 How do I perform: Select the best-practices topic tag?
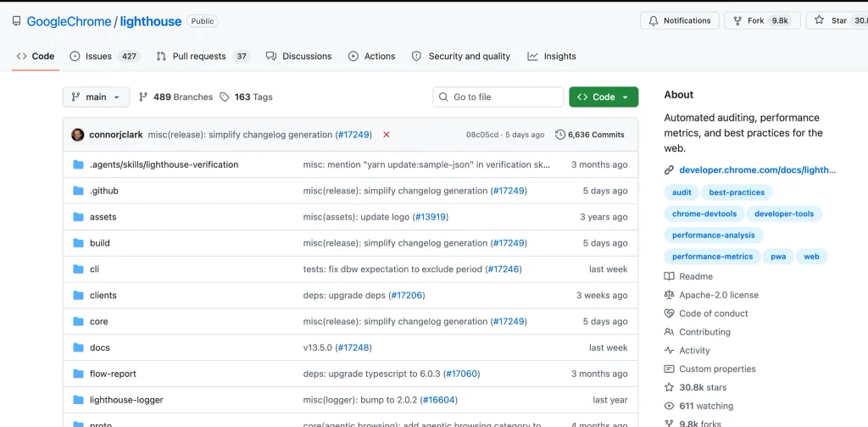click(x=737, y=192)
